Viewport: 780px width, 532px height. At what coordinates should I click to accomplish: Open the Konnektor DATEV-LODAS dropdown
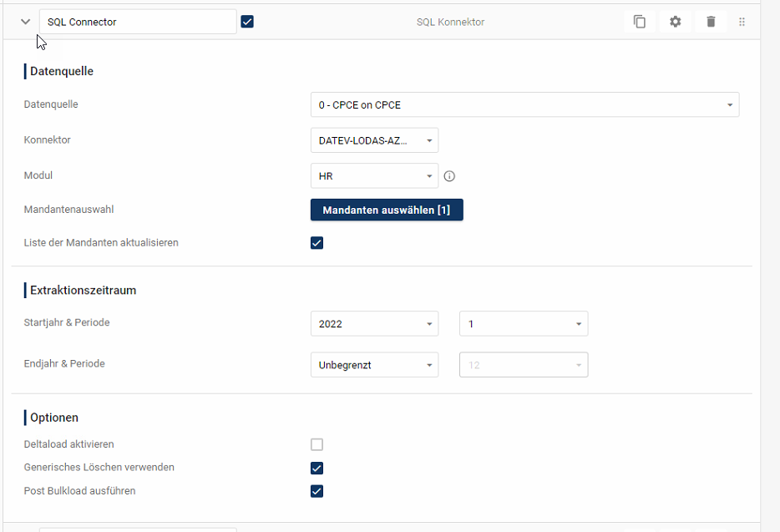pyautogui.click(x=374, y=140)
